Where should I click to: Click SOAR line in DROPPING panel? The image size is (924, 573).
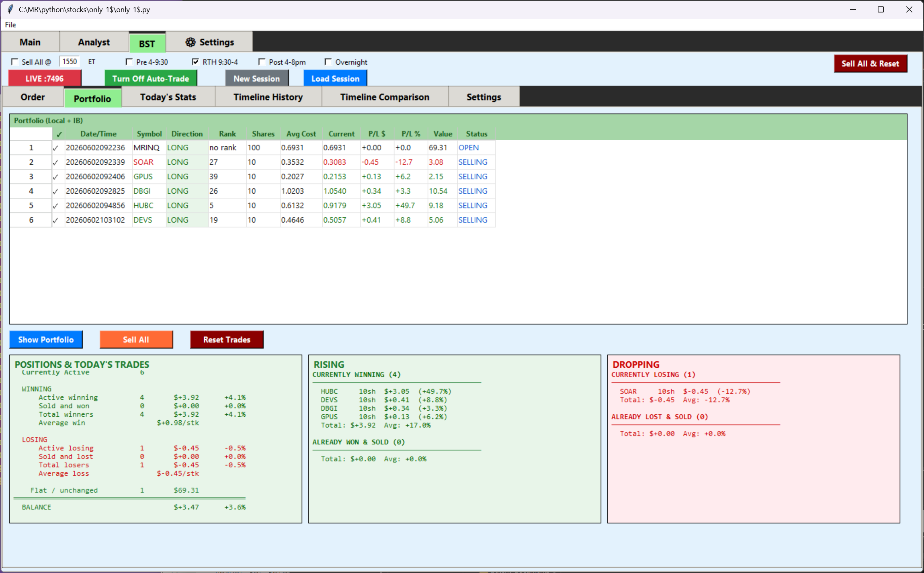point(685,391)
